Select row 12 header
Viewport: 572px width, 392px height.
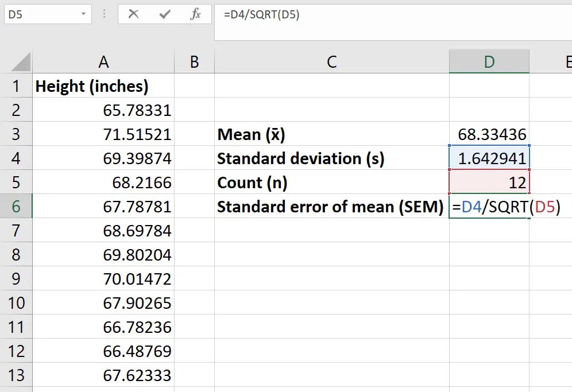[x=16, y=351]
